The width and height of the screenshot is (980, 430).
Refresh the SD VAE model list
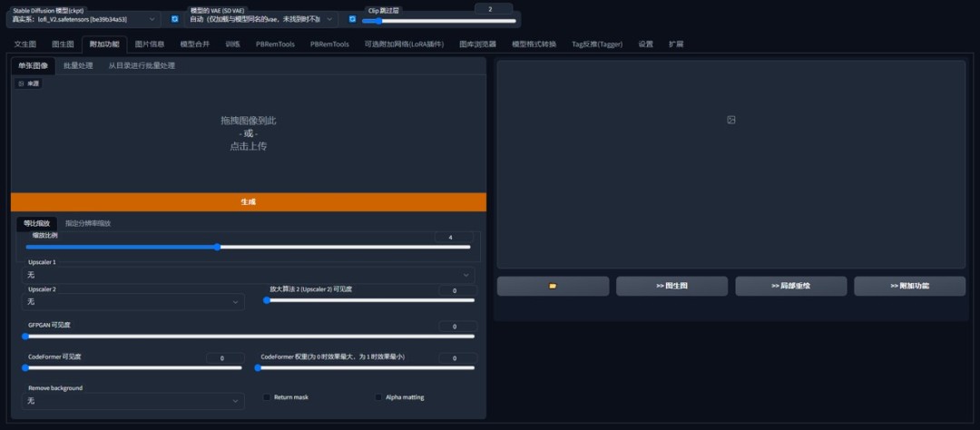pos(352,19)
